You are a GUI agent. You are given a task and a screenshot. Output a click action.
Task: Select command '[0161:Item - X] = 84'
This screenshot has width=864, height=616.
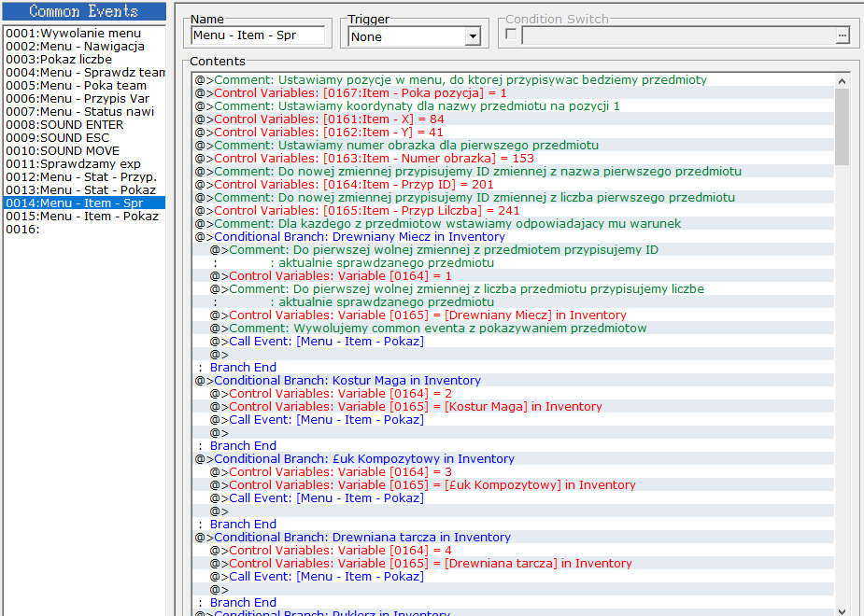tap(514, 119)
